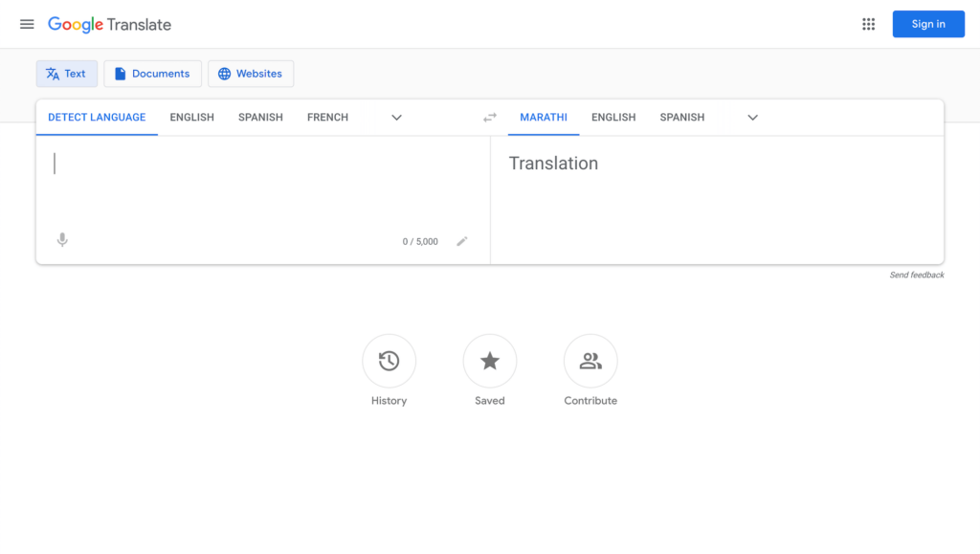Select English as the source language

(x=191, y=117)
